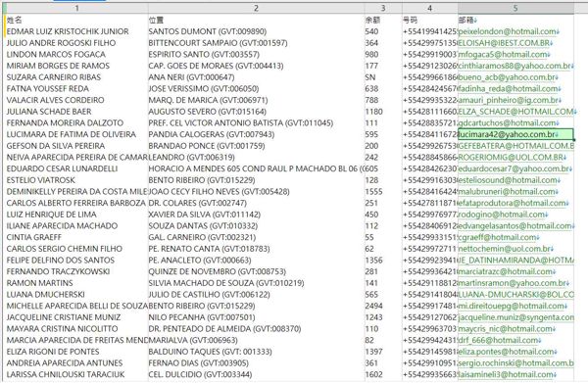Click location NILO PECANHA (GVT:007501)
This screenshot has width=588, height=383.
click(x=202, y=317)
